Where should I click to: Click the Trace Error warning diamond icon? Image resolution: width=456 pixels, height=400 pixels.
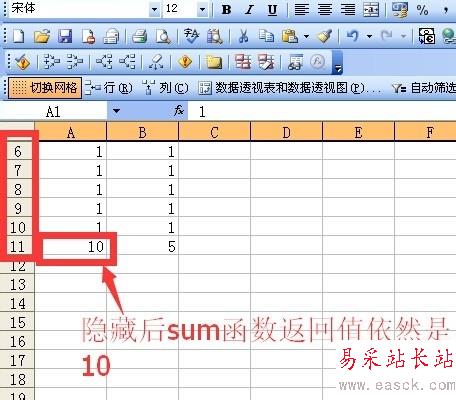185,62
